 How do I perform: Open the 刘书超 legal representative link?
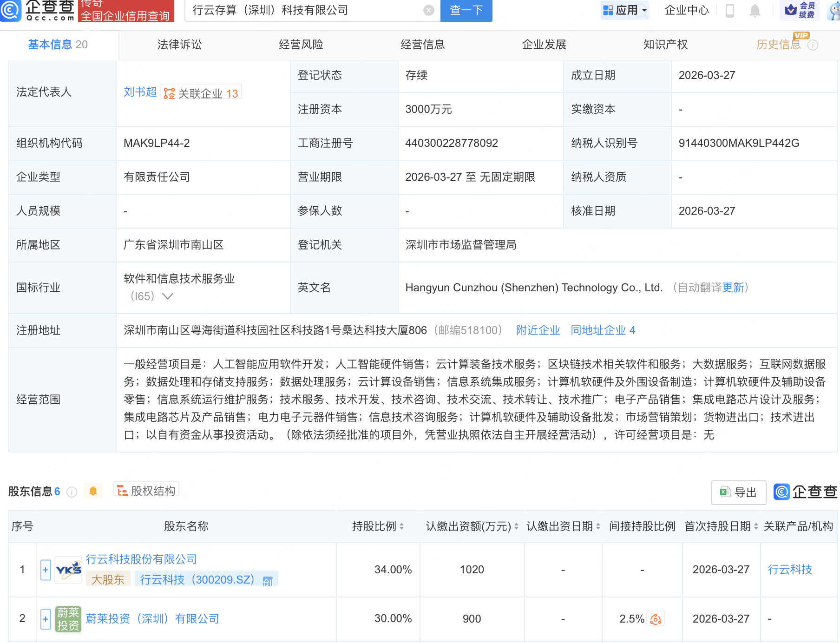[x=140, y=92]
